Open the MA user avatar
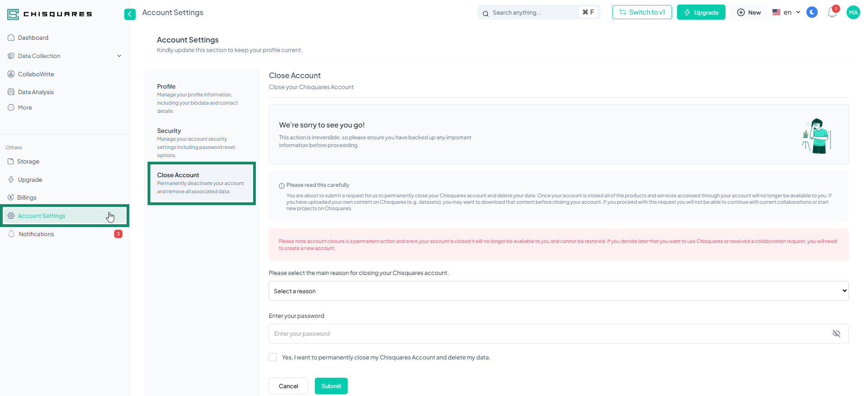The height and width of the screenshot is (396, 868). [853, 12]
